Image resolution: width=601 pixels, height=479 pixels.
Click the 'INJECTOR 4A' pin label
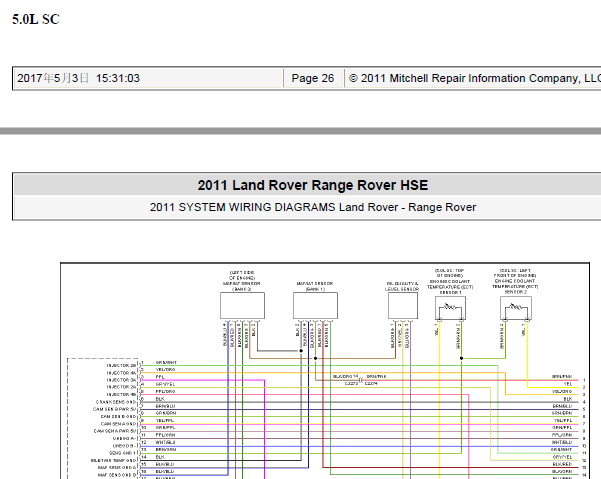point(121,373)
